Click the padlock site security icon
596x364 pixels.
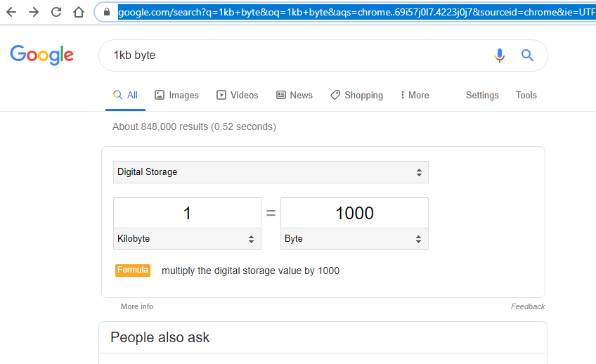click(107, 12)
